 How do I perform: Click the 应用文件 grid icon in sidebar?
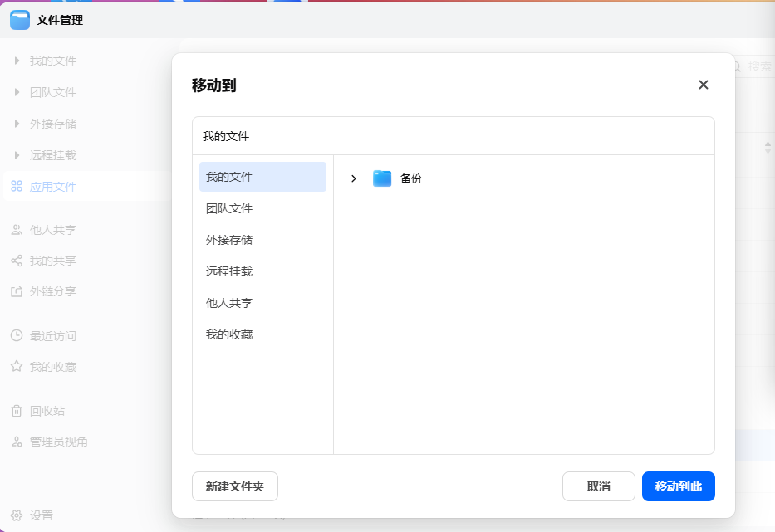pos(17,187)
